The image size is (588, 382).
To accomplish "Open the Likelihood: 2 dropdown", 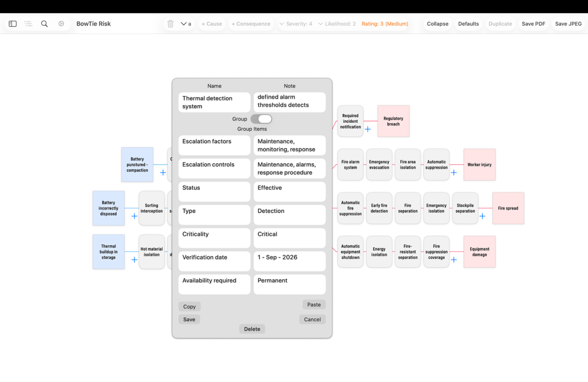I will pos(337,24).
